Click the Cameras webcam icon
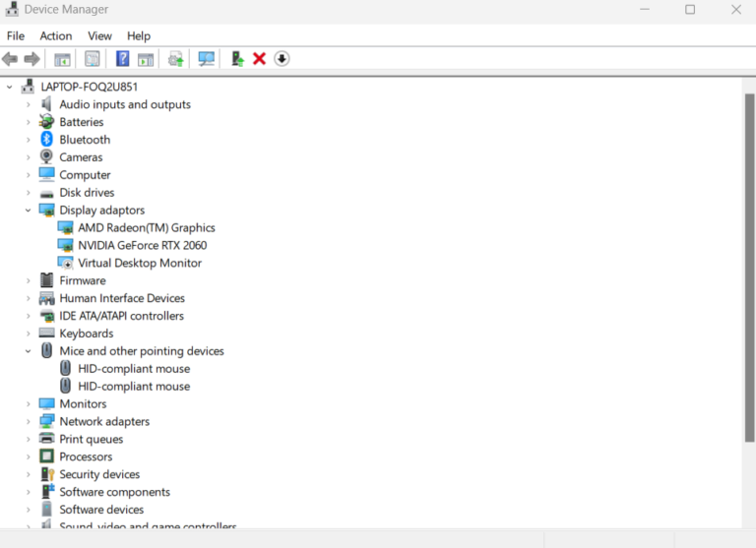756x548 pixels. coord(46,157)
